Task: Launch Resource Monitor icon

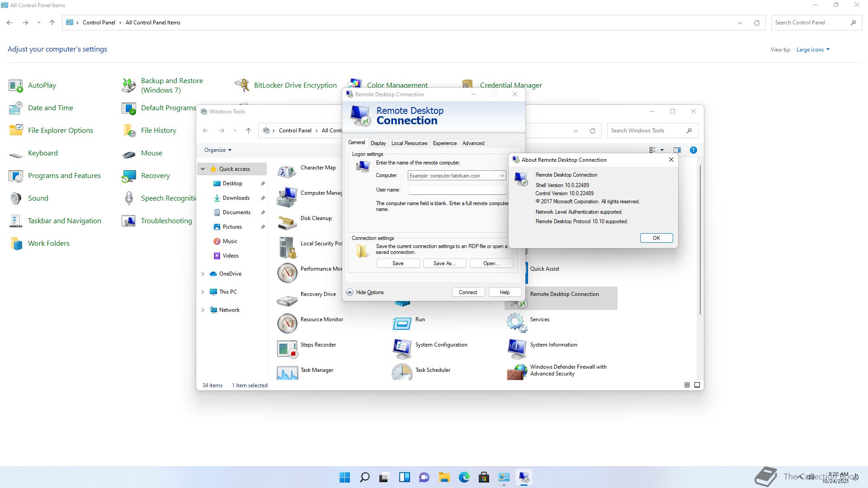Action: [x=287, y=324]
